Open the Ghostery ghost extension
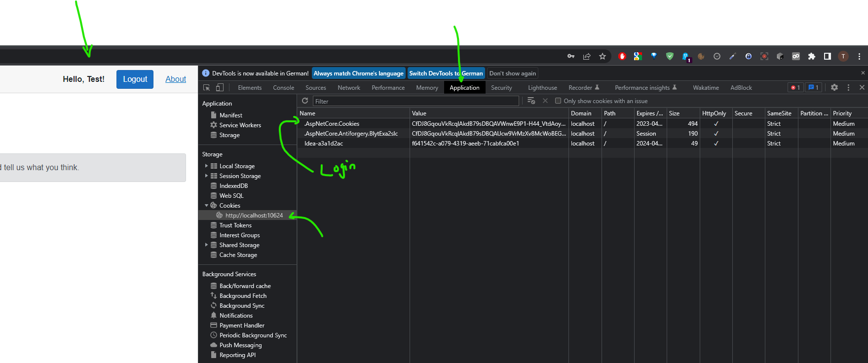The width and height of the screenshot is (868, 363). point(686,57)
